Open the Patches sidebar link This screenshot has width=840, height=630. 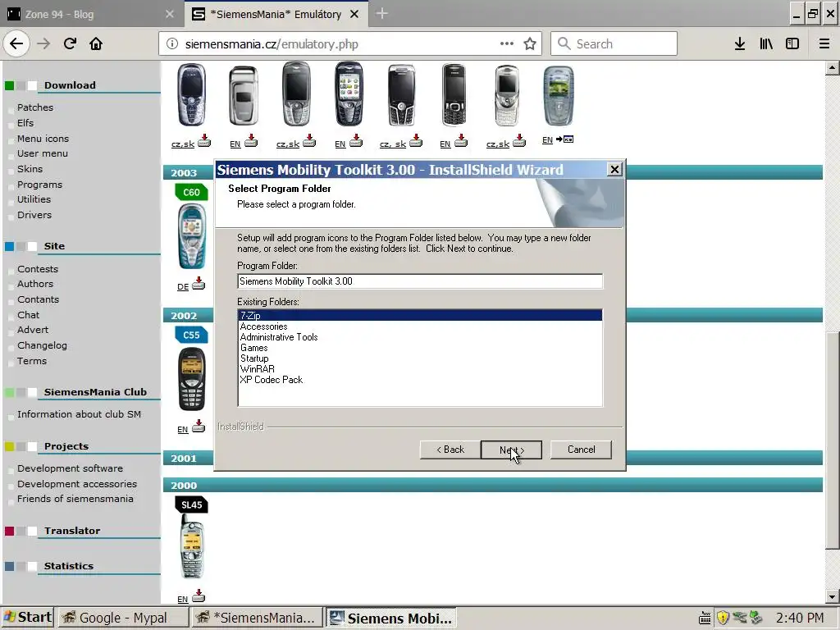pos(35,107)
